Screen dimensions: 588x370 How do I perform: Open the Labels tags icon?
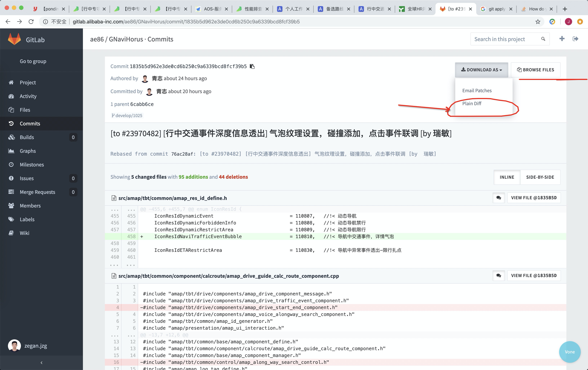coord(11,219)
